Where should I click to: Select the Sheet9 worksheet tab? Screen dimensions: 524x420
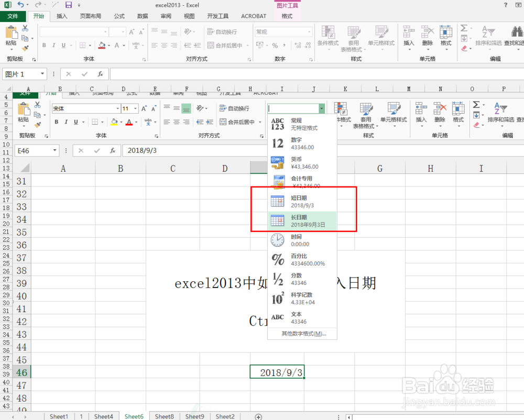194,416
